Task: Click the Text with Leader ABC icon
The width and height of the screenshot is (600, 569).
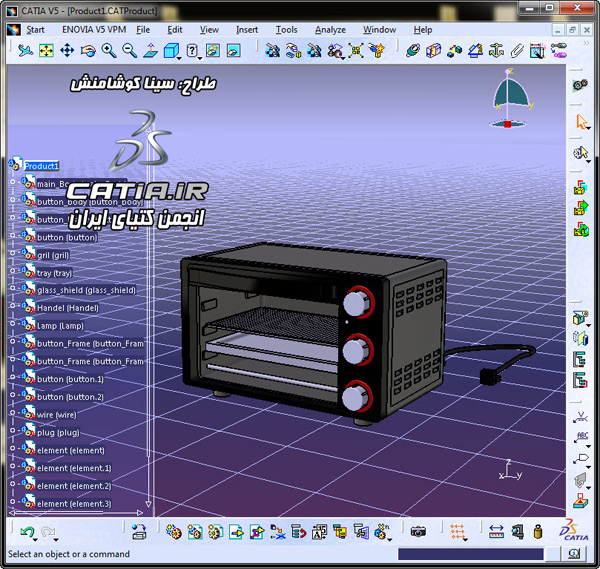Action: pyautogui.click(x=580, y=437)
